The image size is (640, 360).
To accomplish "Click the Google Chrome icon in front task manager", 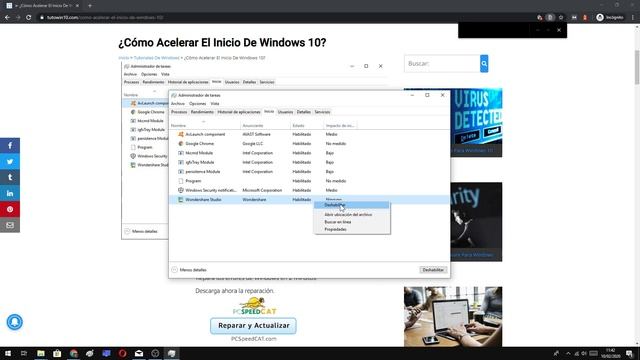I will 181,144.
